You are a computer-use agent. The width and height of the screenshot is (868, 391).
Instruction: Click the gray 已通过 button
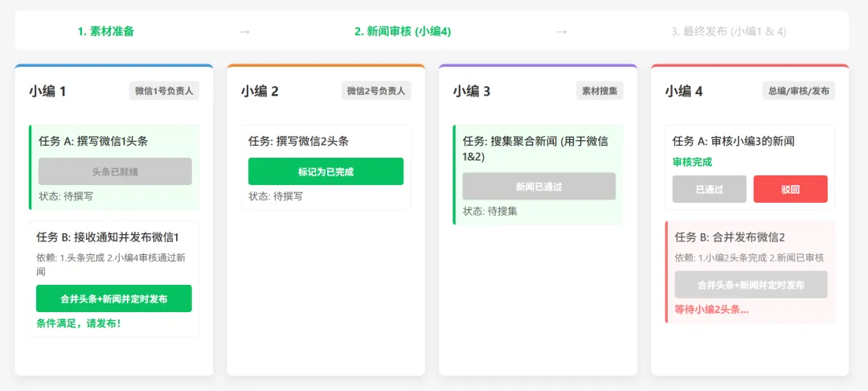(x=709, y=189)
